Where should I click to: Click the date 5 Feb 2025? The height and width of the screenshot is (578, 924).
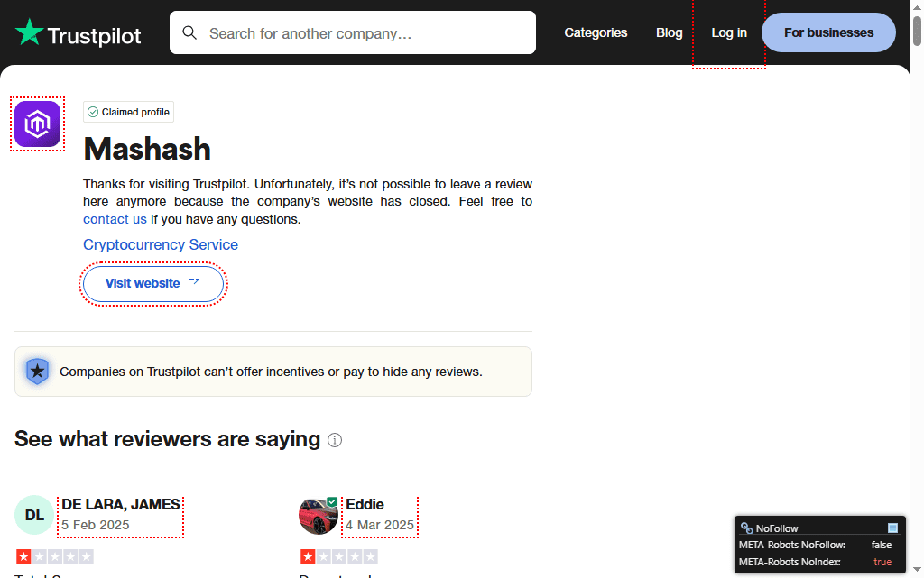point(96,525)
